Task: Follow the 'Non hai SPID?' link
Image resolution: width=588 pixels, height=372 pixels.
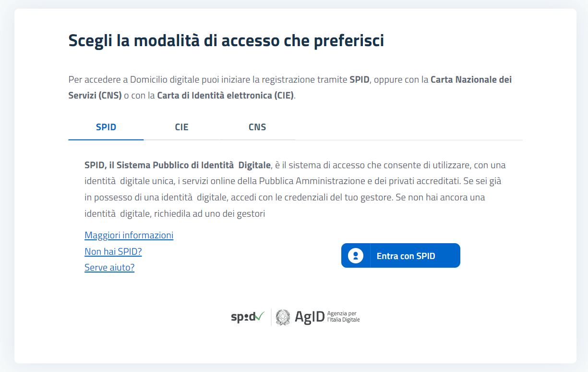Action: (x=113, y=251)
